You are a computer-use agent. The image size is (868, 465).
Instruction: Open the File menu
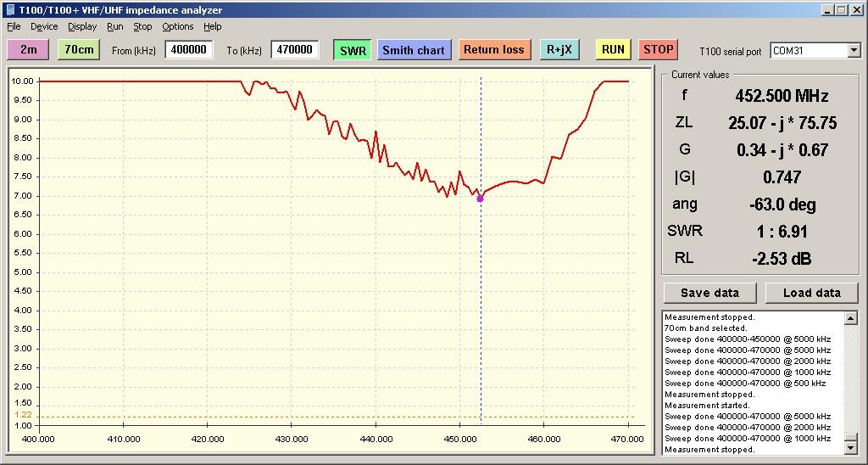14,26
